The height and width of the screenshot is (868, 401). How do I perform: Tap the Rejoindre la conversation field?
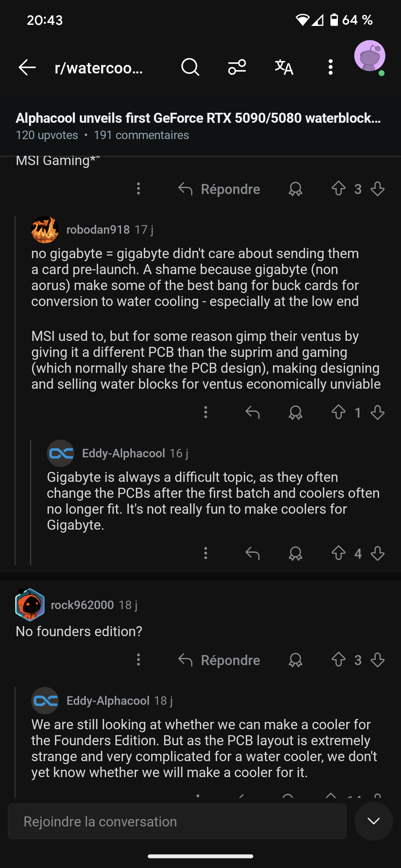pos(177,821)
